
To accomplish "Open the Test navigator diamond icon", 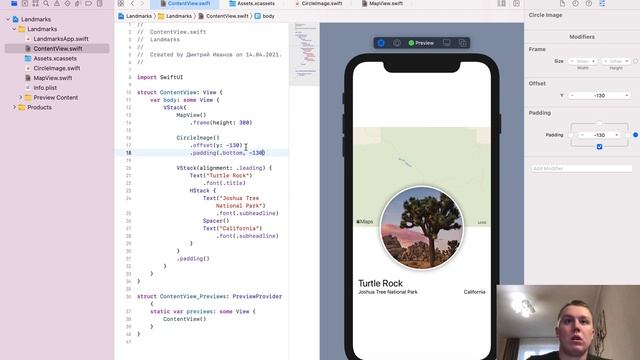I will [67, 3].
